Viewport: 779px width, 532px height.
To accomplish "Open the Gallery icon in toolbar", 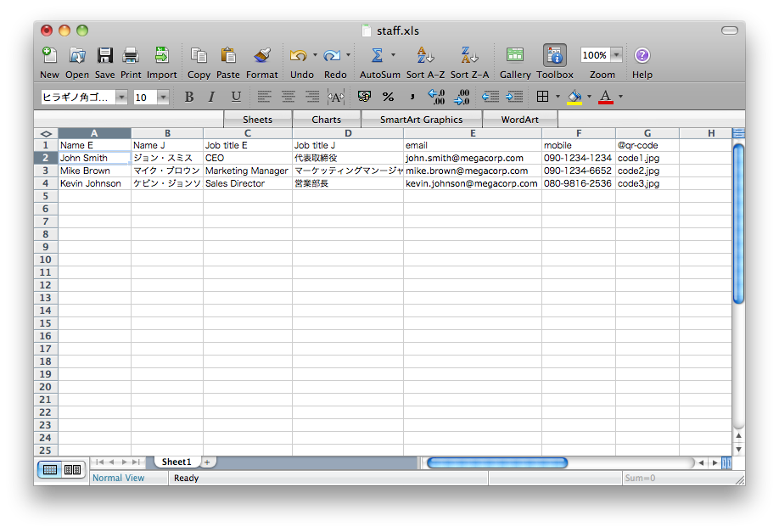I will coord(514,56).
